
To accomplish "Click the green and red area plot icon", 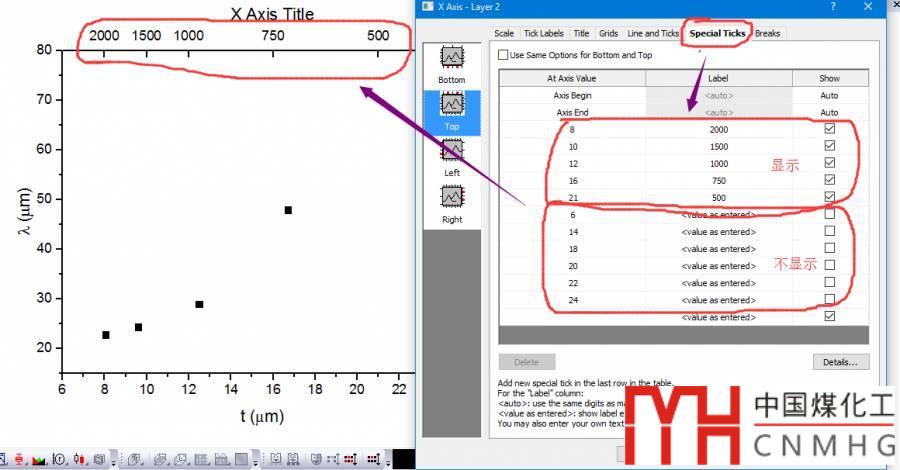I will click(x=38, y=460).
